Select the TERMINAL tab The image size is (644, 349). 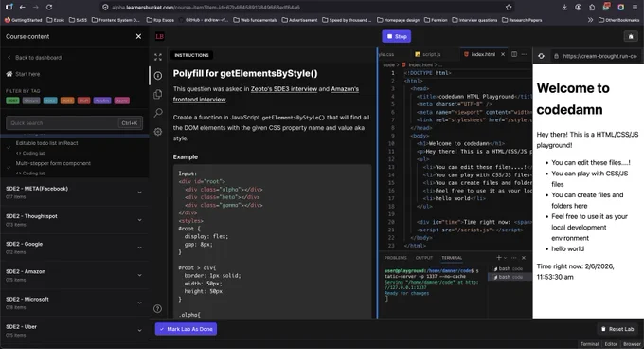(x=452, y=258)
